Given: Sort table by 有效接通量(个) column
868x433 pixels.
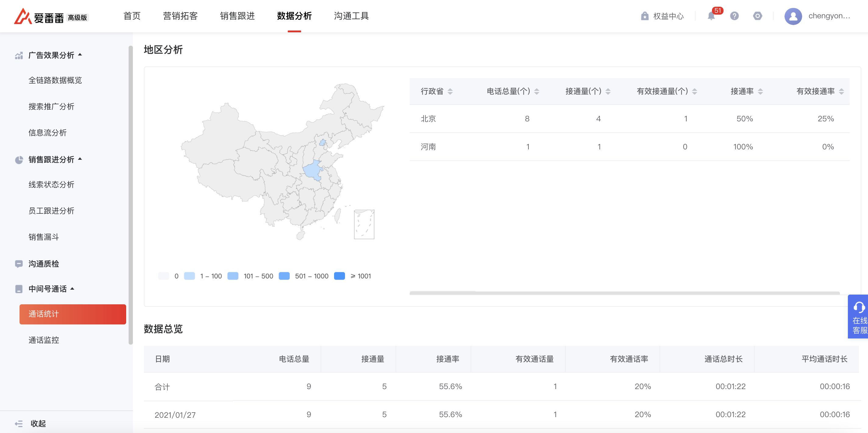Looking at the screenshot, I should 695,91.
